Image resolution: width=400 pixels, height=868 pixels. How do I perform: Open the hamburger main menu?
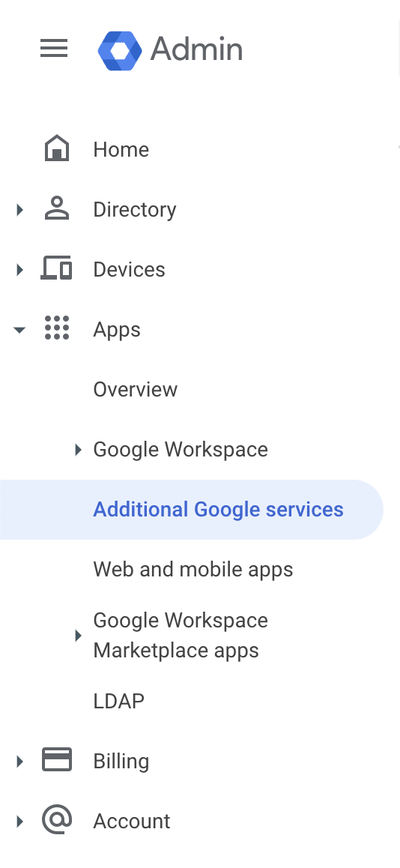click(54, 49)
